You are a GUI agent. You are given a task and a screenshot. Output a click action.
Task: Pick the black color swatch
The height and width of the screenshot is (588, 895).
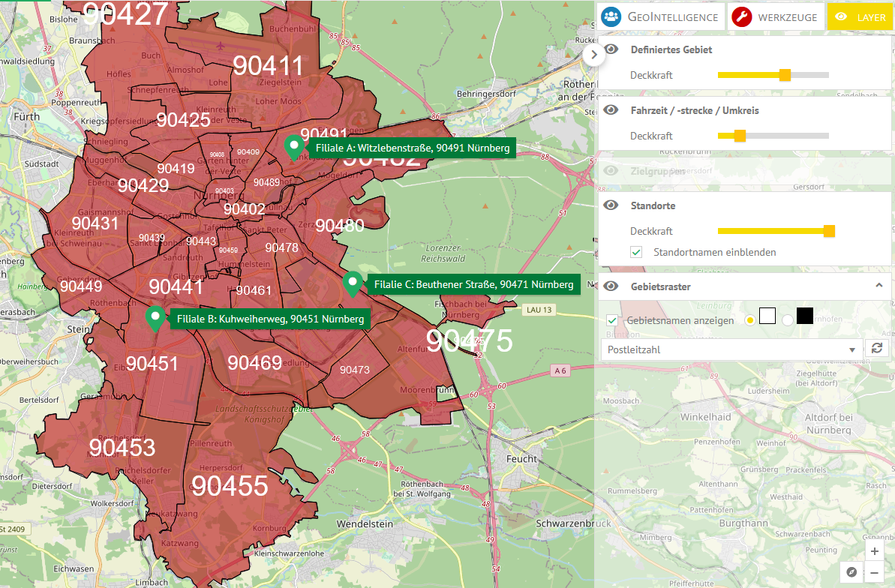pyautogui.click(x=805, y=316)
